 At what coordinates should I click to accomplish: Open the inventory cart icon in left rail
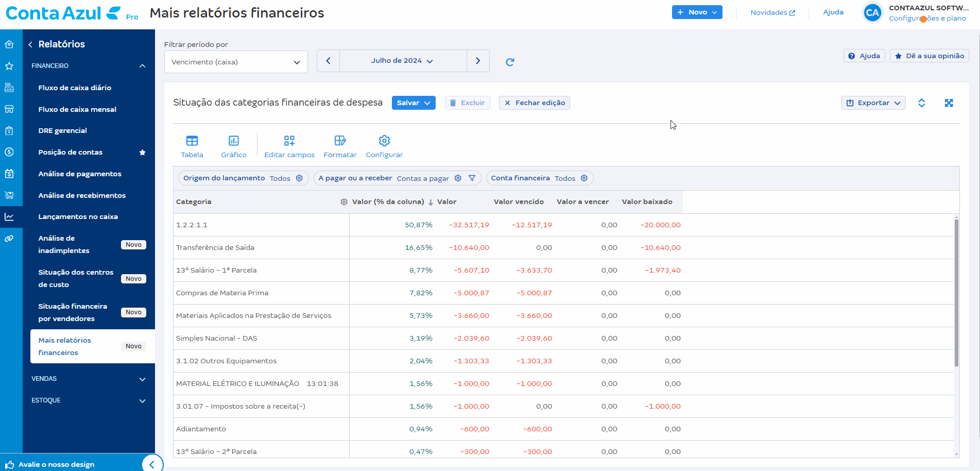9,195
